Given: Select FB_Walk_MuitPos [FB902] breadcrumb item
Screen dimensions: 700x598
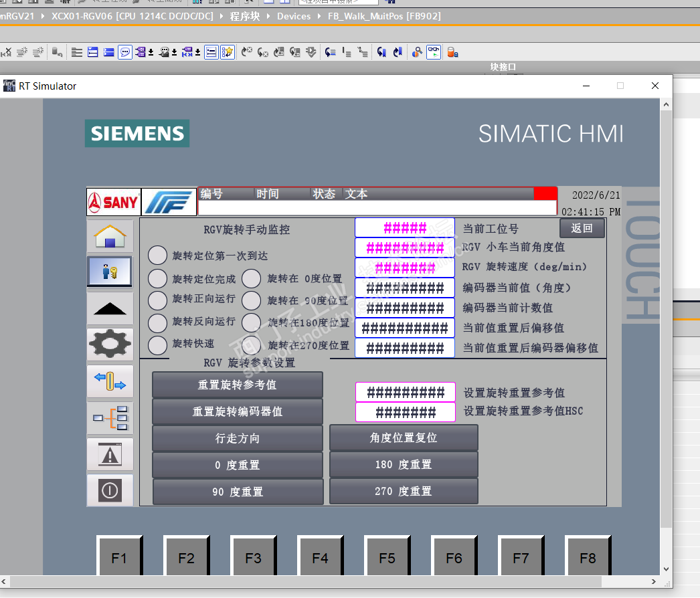Looking at the screenshot, I should pos(384,17).
